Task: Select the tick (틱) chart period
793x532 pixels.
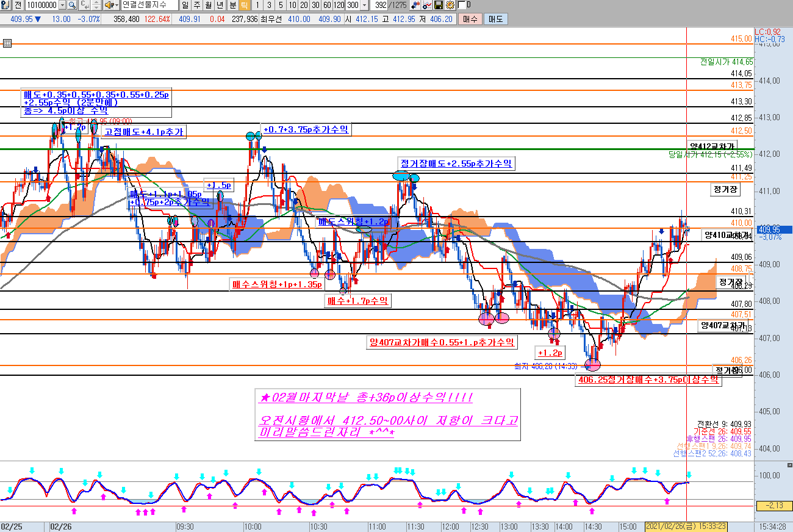Action: click(244, 5)
